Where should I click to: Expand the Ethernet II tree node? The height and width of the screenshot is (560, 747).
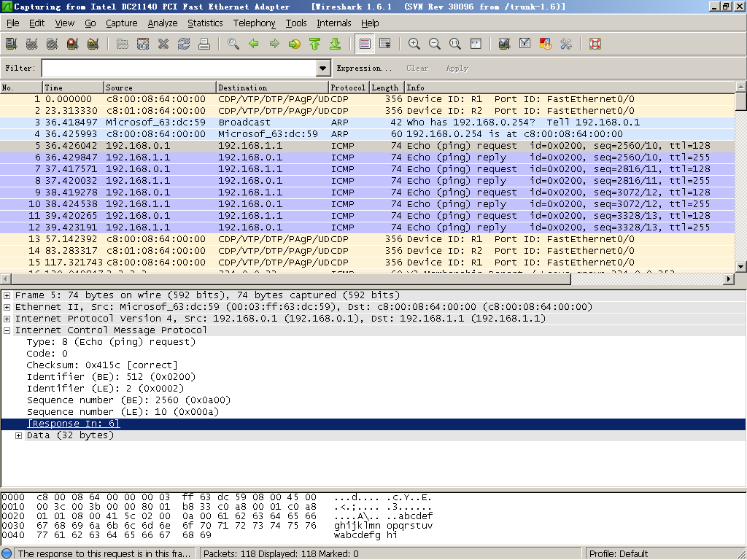7,307
